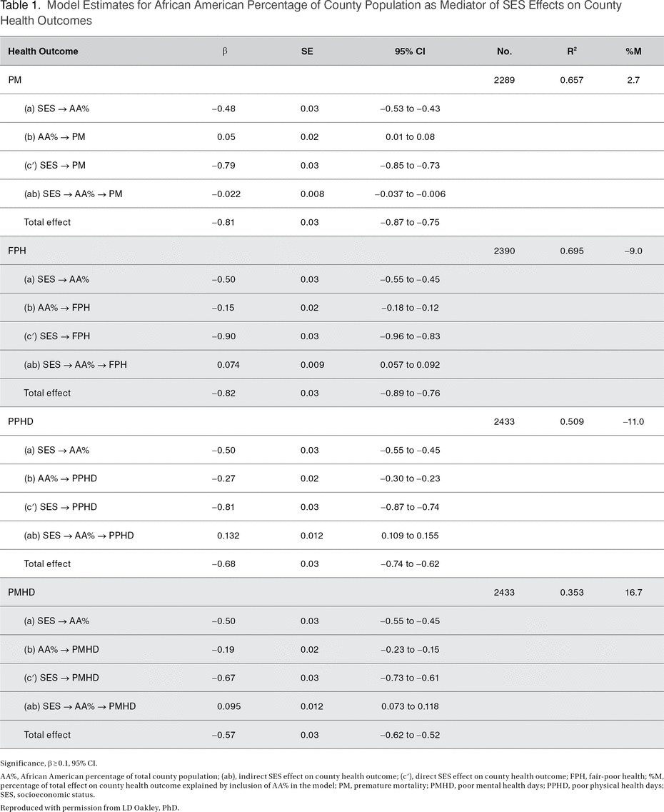This screenshot has width=664, height=812.
Task: Click the %M column header
Action: (x=632, y=51)
